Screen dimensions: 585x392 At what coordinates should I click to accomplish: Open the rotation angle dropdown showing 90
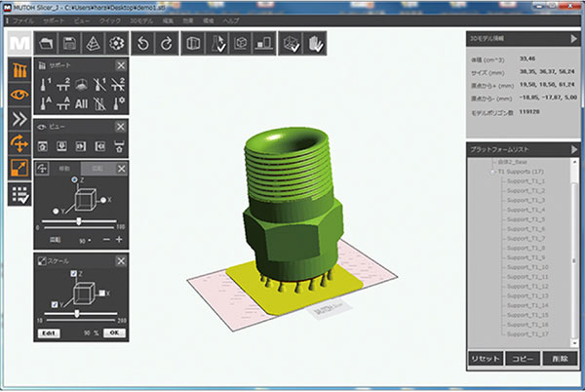89,239
